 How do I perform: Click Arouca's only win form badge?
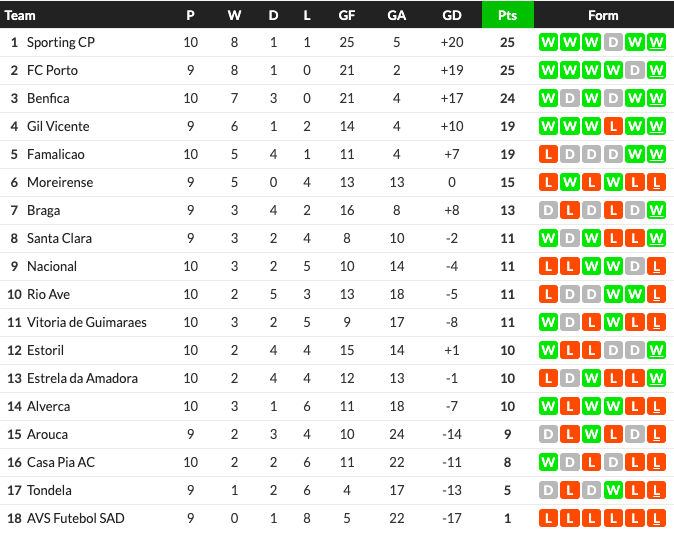point(591,435)
